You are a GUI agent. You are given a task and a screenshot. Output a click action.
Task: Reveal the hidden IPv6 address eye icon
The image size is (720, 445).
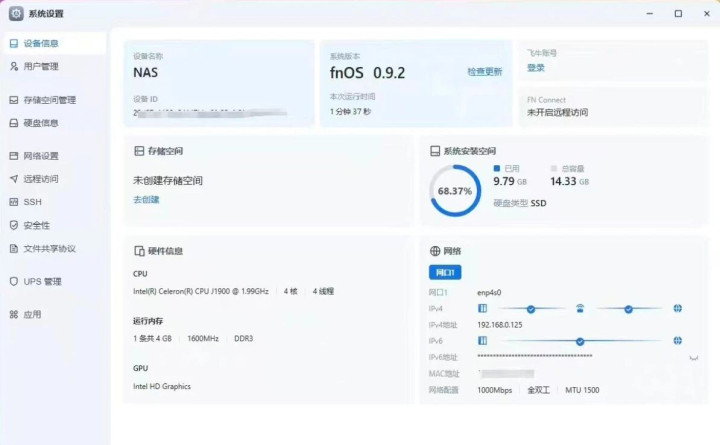pyautogui.click(x=693, y=357)
